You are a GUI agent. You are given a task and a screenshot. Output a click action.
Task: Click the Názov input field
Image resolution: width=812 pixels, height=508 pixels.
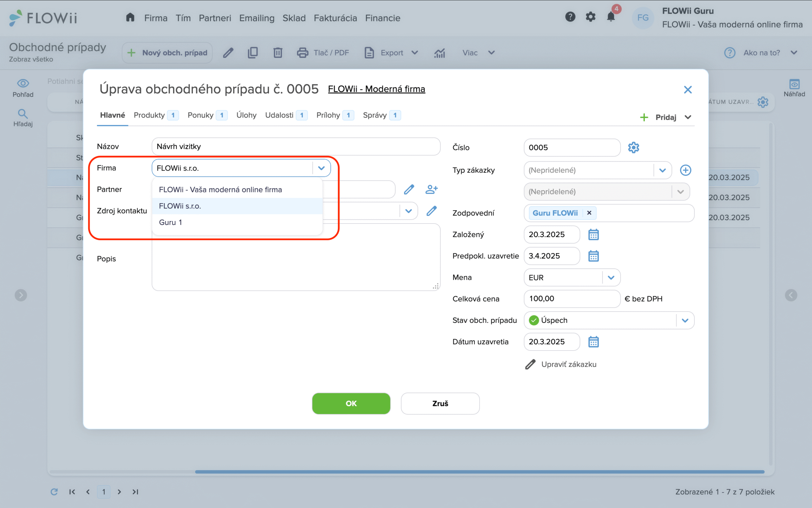[296, 146]
